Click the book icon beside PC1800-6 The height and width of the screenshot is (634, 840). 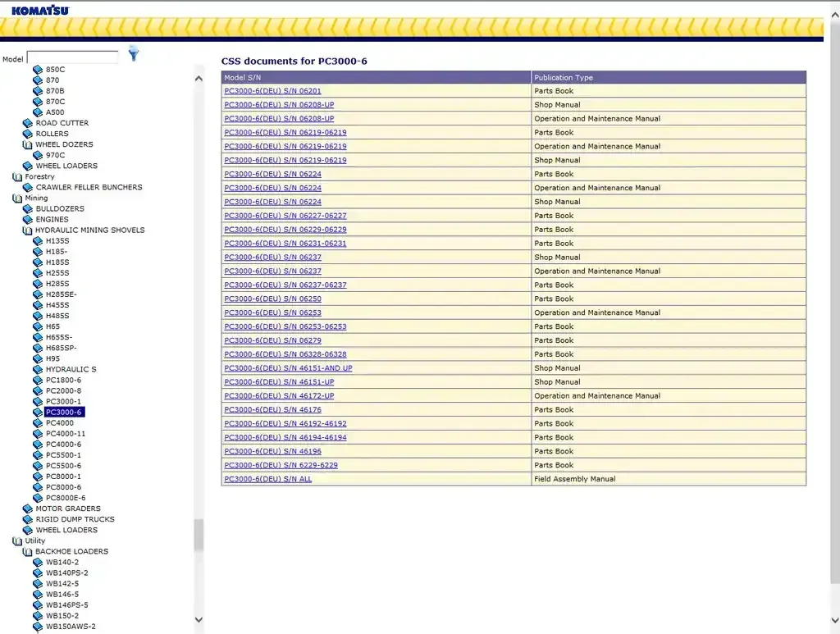tap(38, 381)
